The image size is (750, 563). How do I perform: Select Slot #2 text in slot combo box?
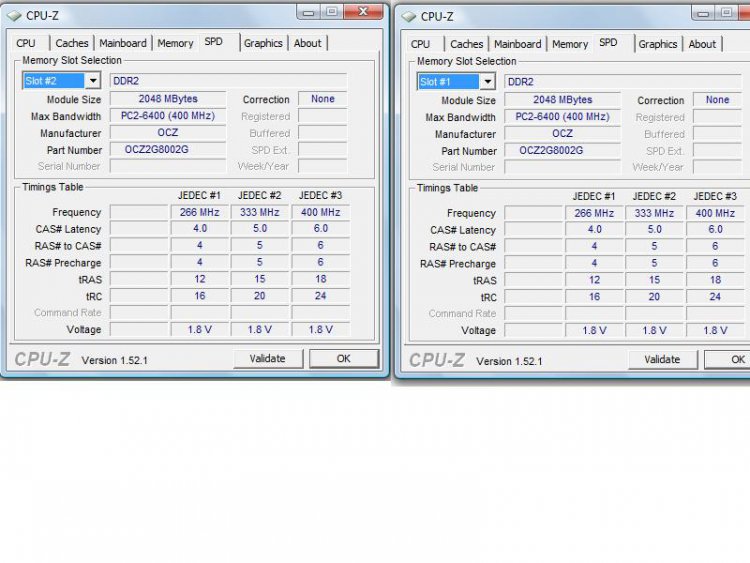tap(54, 80)
